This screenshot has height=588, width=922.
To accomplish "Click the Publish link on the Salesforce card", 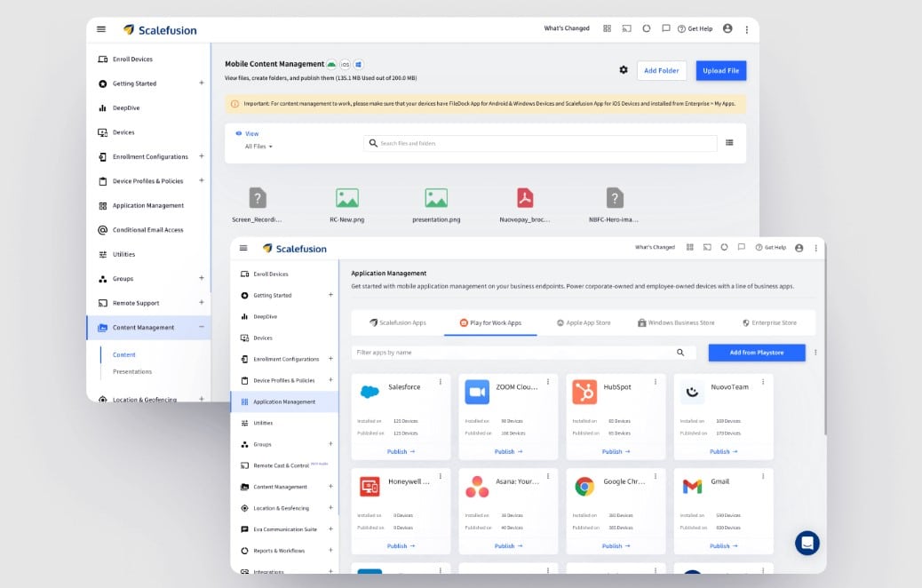I will tap(401, 451).
